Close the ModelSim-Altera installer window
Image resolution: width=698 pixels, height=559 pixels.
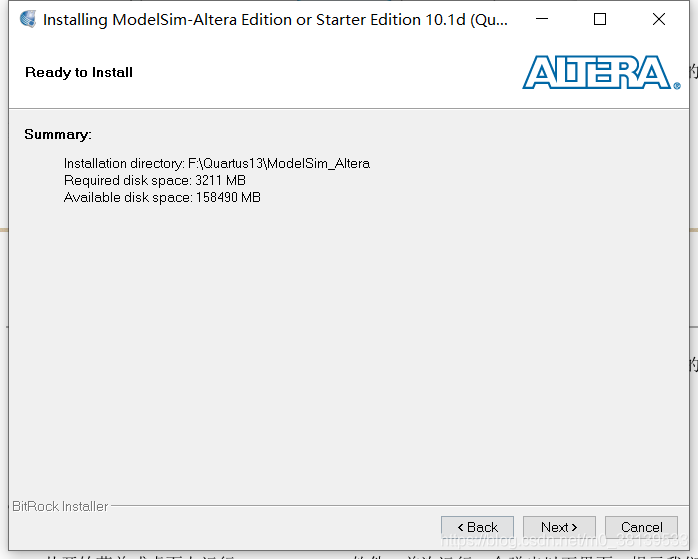(658, 19)
